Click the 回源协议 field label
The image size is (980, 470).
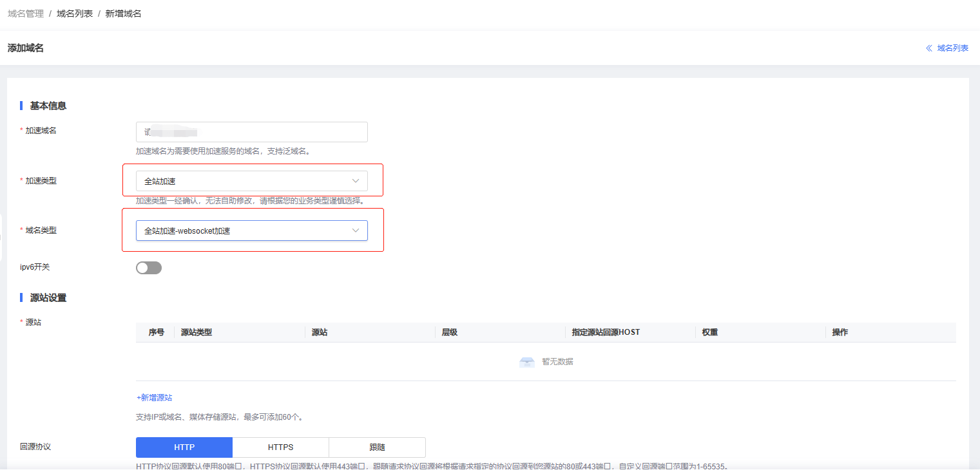pos(35,447)
